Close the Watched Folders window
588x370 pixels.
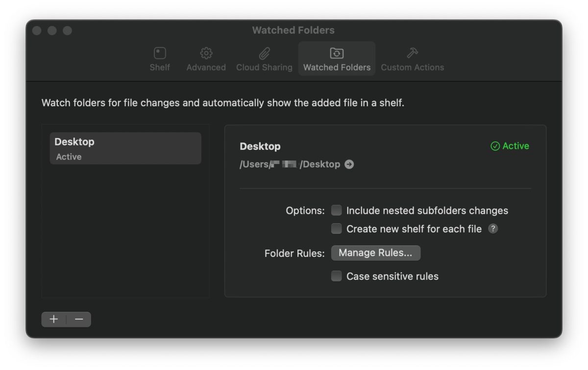click(37, 30)
